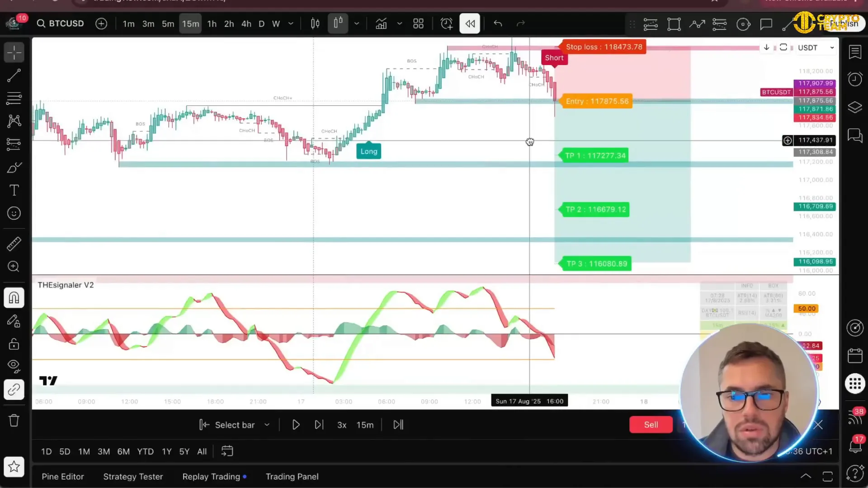868x488 pixels.
Task: Open the watchlist panel icon
Action: (x=855, y=52)
